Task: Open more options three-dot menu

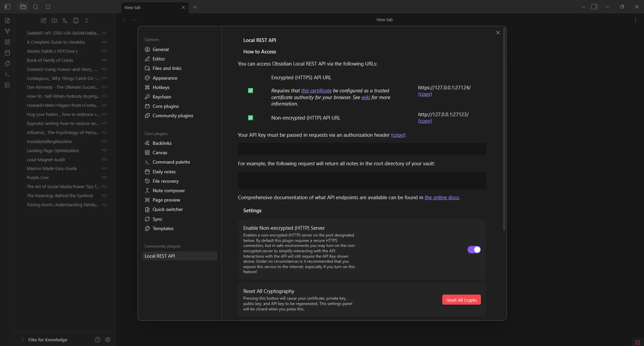Action: point(635,20)
